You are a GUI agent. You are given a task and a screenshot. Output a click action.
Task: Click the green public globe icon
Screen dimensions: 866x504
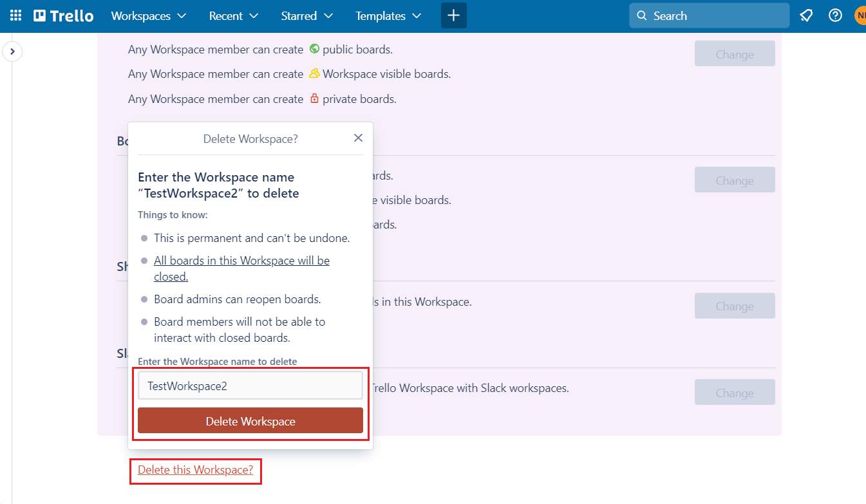(x=314, y=49)
